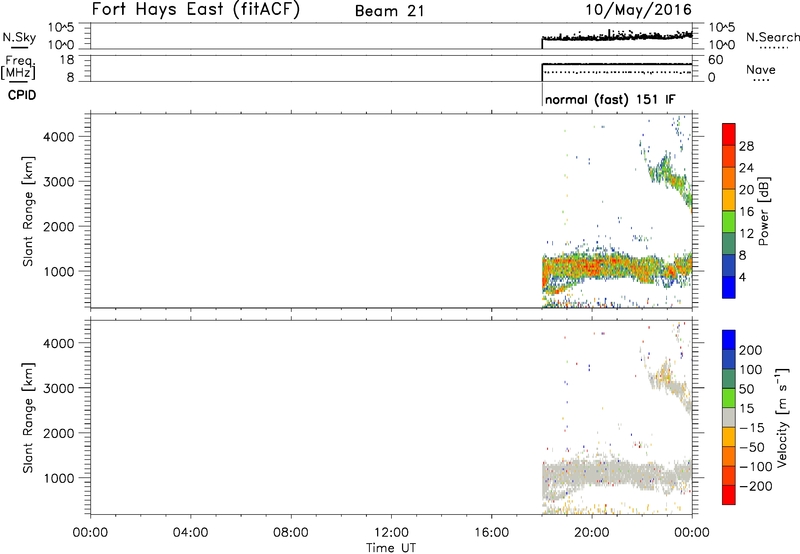
Task: Click the red bottom segment of Velocity color bar
Action: click(729, 495)
